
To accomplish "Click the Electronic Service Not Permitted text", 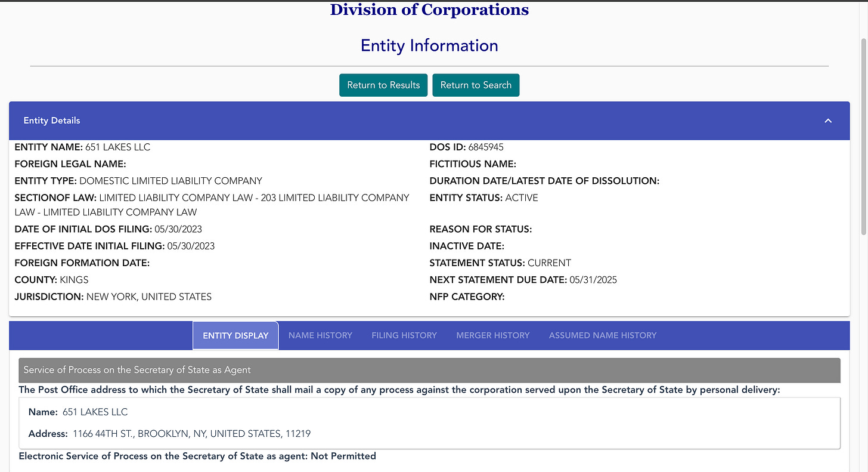I will (197, 456).
